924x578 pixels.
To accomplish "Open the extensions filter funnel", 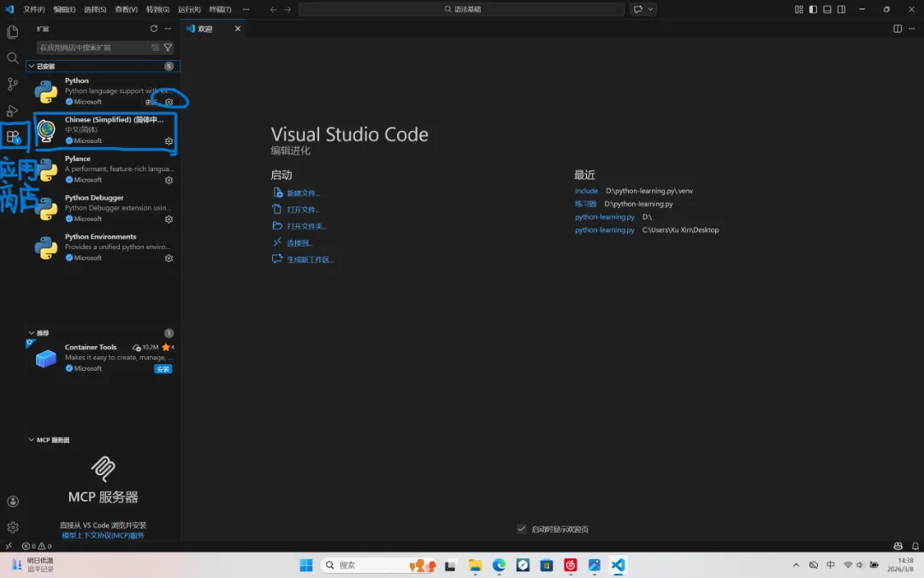I will (x=168, y=47).
